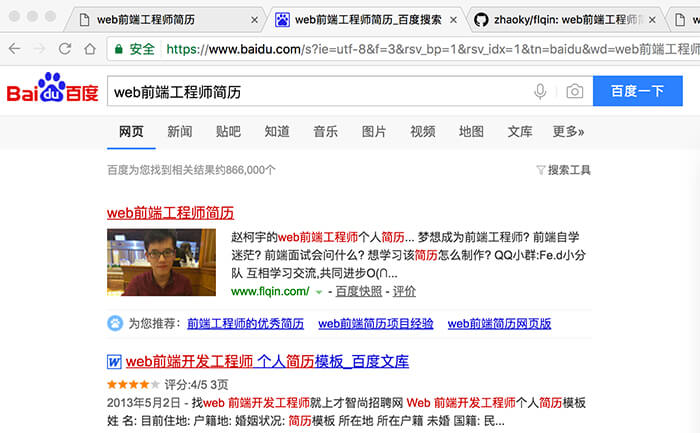700x433 pixels.
Task: Open image search with camera icon
Action: (x=575, y=91)
